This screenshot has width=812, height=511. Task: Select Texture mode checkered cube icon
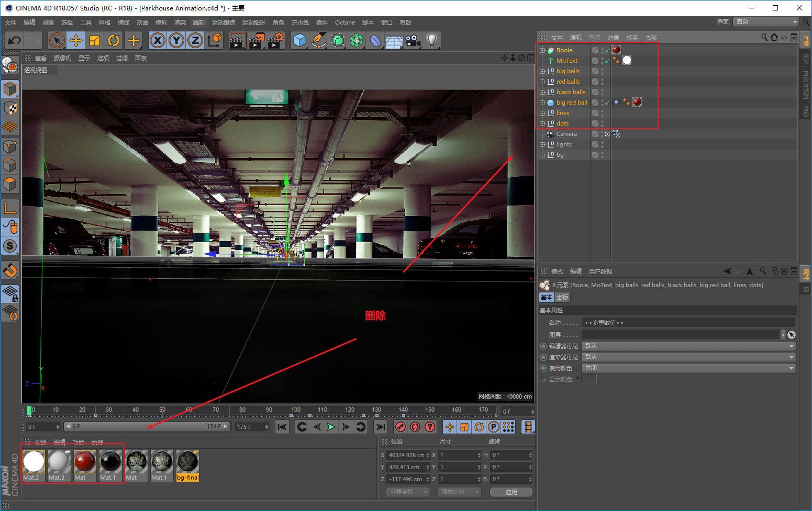tap(10, 108)
